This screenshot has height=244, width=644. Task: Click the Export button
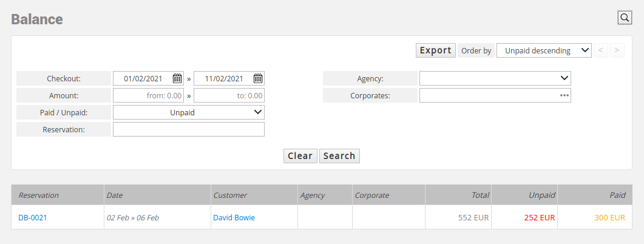(x=435, y=50)
